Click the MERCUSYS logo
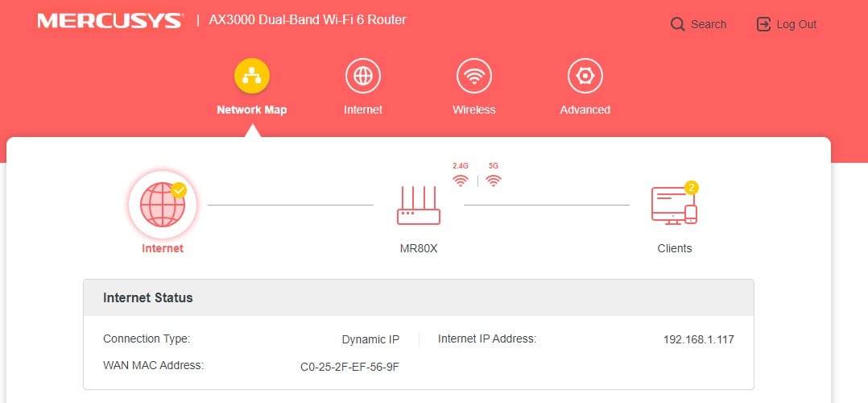 [110, 21]
